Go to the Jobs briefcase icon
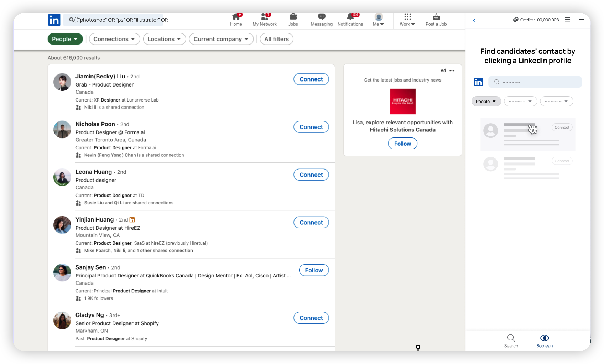Viewport: 604px width, 364px height. tap(293, 17)
